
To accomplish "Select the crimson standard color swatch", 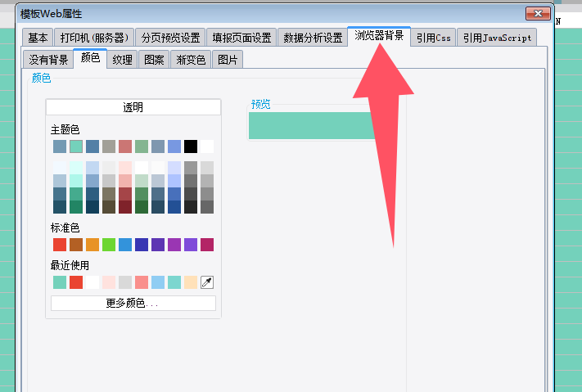I will coord(207,245).
